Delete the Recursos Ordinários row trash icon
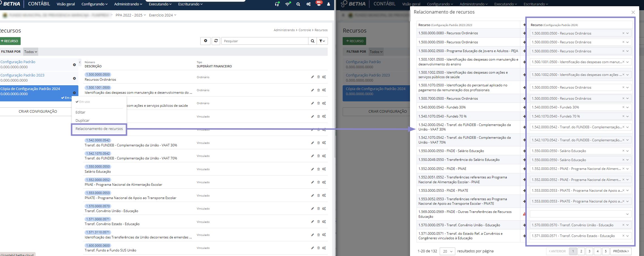 pos(318,77)
